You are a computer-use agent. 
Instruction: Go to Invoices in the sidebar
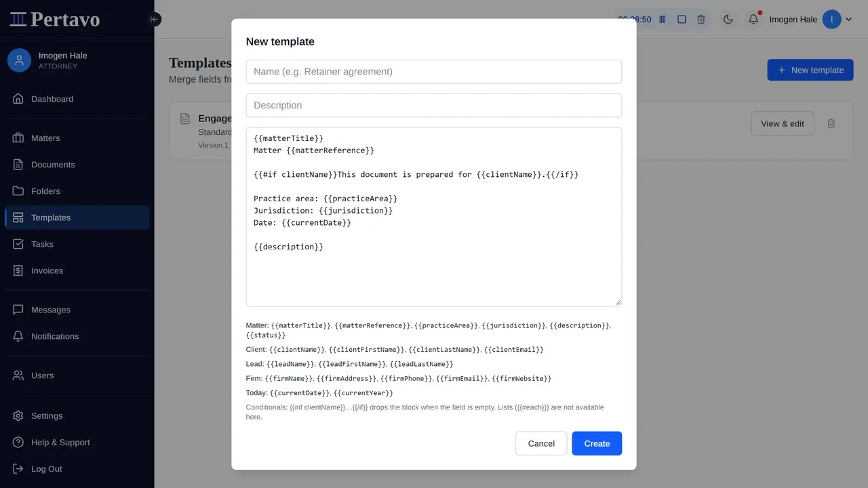click(77, 270)
